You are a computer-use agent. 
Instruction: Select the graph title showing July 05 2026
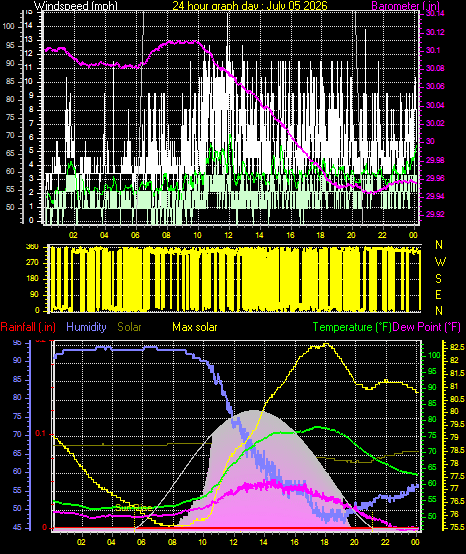[250, 5]
